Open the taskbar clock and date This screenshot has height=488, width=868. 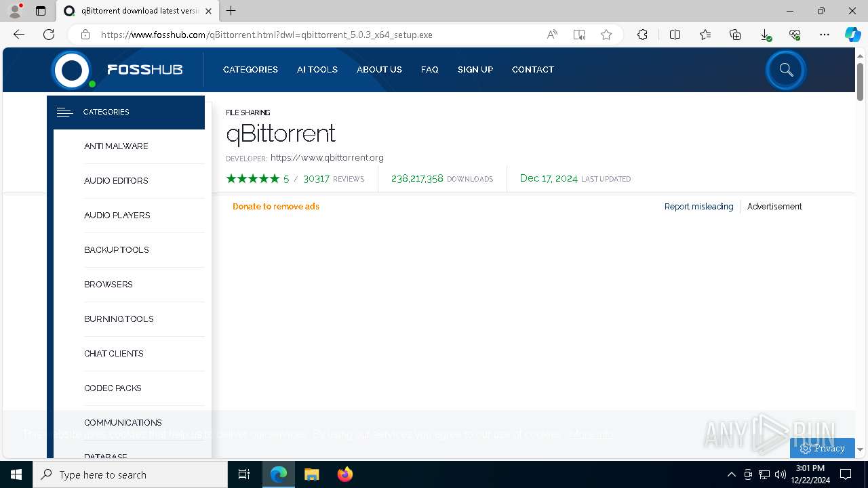[x=810, y=474]
